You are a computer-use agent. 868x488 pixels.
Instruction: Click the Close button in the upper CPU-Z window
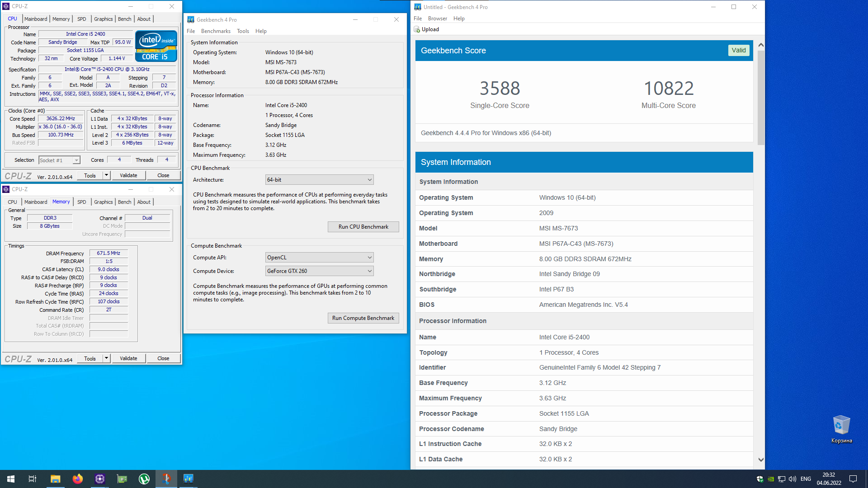click(x=163, y=175)
